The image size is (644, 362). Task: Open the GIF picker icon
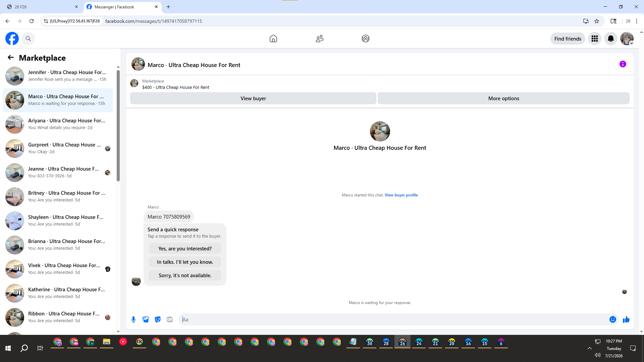click(170, 319)
